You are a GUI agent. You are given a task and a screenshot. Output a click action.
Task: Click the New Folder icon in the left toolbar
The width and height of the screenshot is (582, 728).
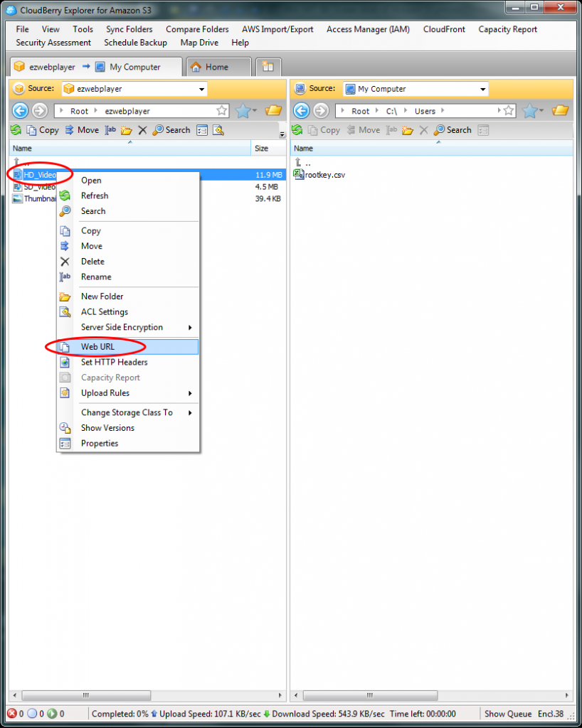point(127,130)
